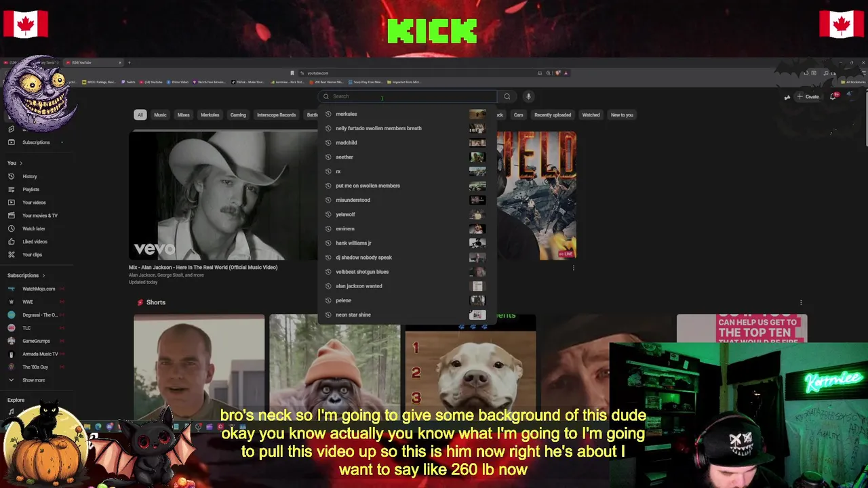The image size is (868, 488).
Task: Select the Cars filter chip
Action: [x=518, y=115]
